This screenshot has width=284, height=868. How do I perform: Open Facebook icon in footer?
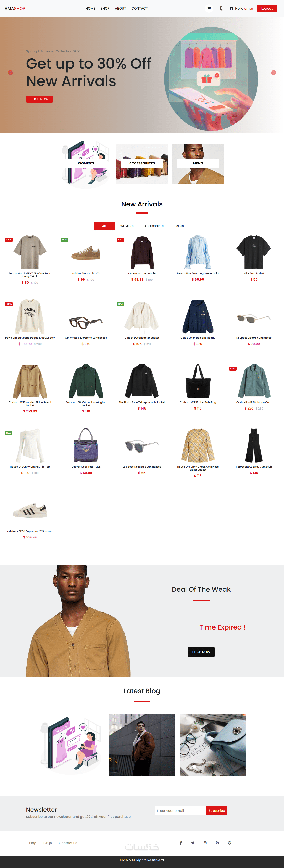[x=181, y=843]
